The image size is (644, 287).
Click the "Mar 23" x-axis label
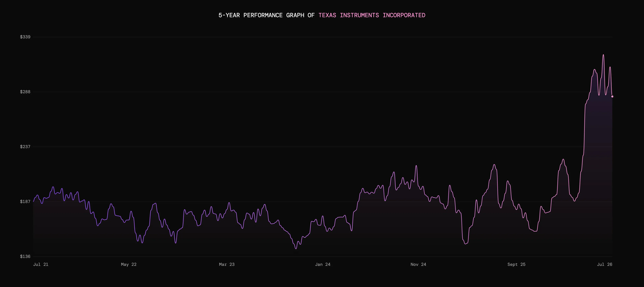227,265
